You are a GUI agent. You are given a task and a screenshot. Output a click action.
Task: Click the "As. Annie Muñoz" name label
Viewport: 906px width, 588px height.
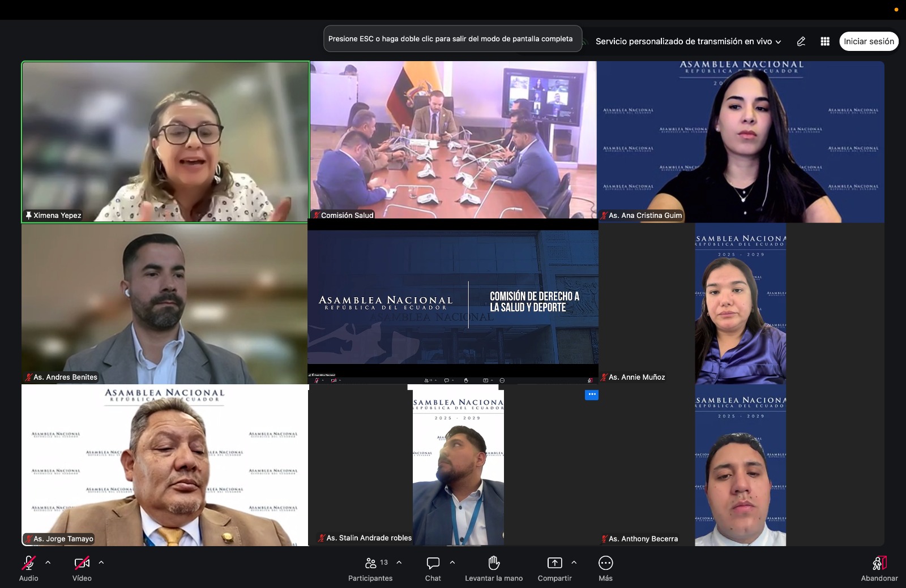click(x=637, y=377)
